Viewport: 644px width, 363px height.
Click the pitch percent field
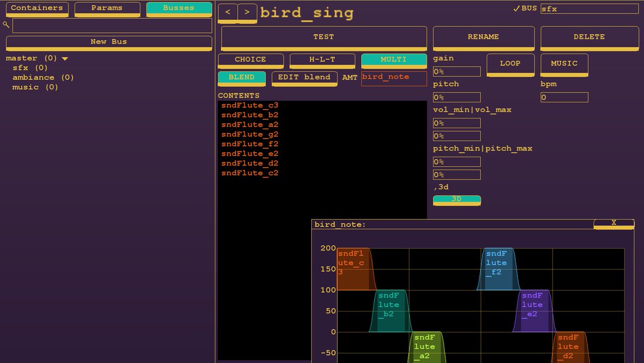457,97
